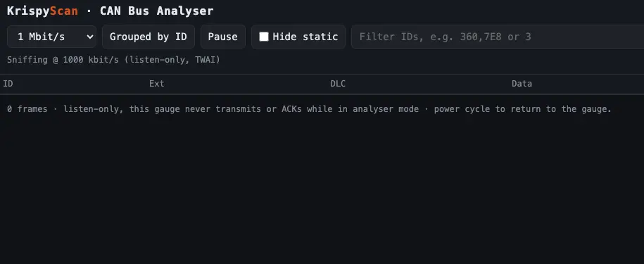Screen dimensions: 644x264
Task: Click the CAN Bus Analyser heading
Action: 156,11
